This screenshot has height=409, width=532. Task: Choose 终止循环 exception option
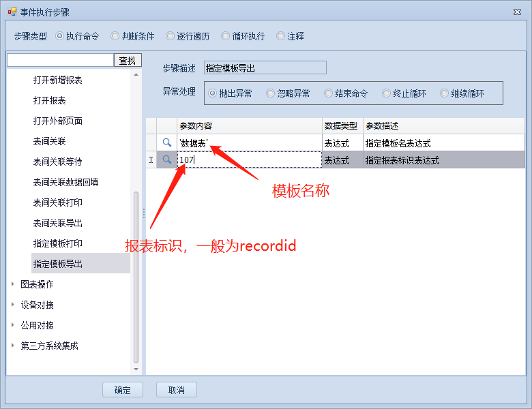point(387,93)
